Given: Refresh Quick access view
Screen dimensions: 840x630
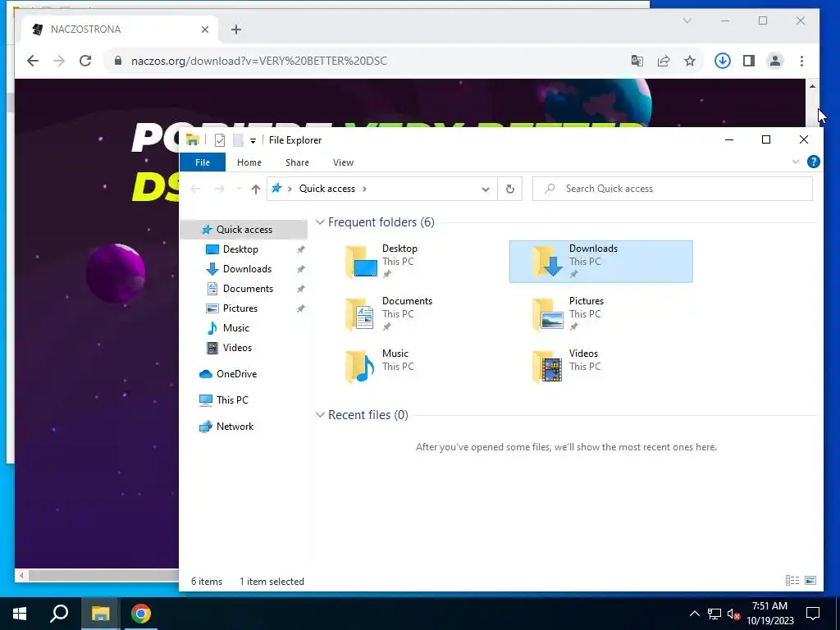Looking at the screenshot, I should (510, 189).
